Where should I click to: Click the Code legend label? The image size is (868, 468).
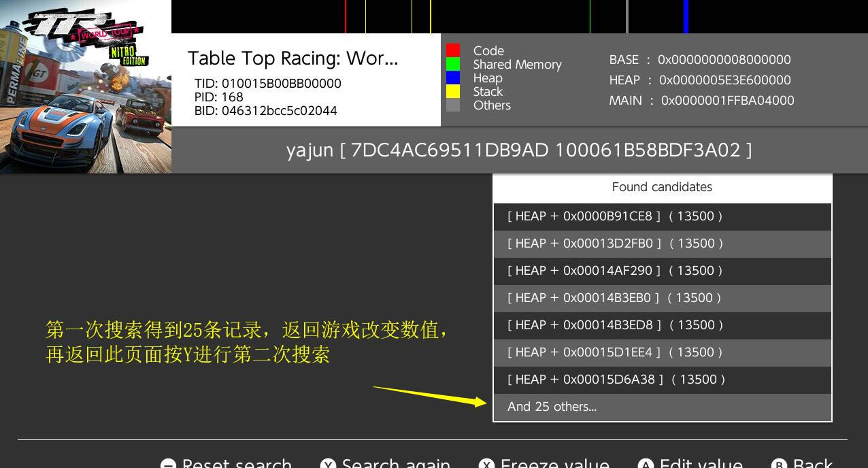488,51
